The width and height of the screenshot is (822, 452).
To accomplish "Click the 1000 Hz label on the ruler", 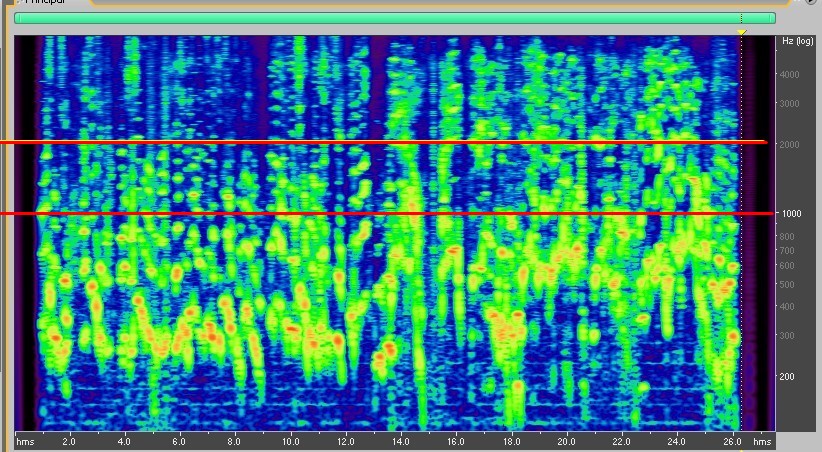I will pyautogui.click(x=790, y=214).
